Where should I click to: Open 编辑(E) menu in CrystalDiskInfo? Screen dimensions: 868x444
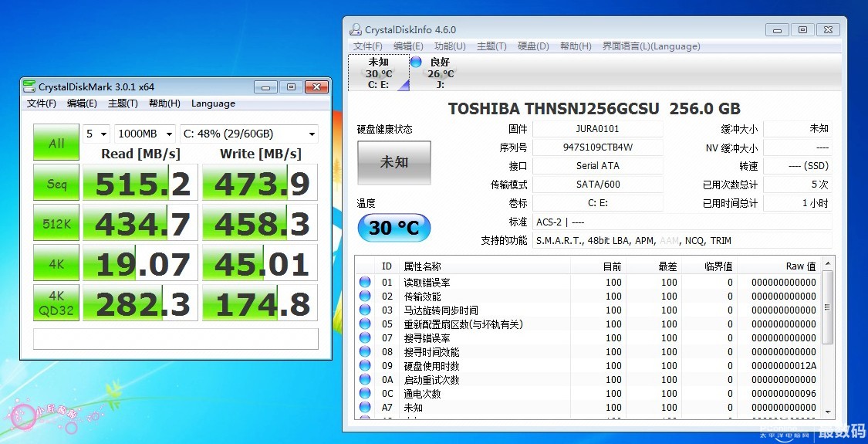[408, 46]
